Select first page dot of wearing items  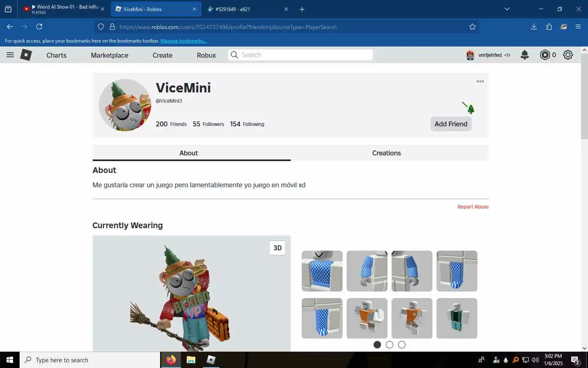[x=377, y=345]
